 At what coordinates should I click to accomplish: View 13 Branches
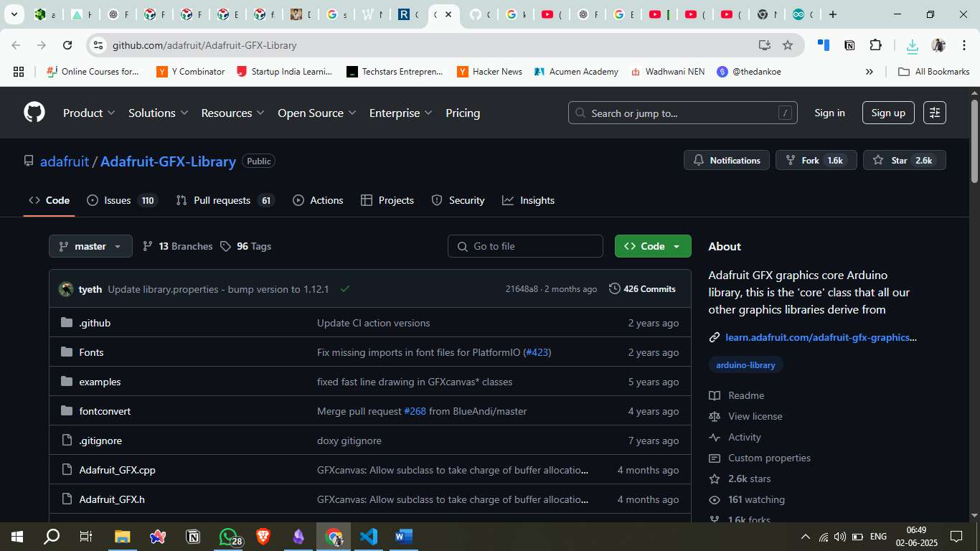tap(178, 246)
